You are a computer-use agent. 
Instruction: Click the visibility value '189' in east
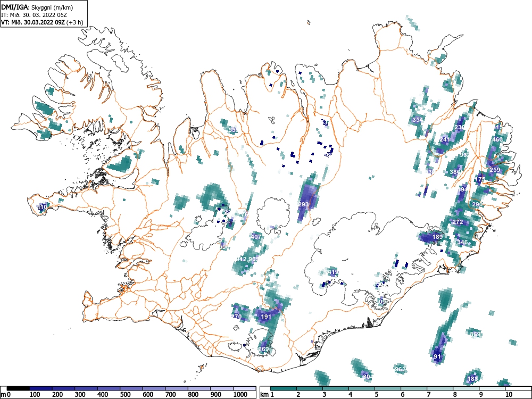[437, 237]
